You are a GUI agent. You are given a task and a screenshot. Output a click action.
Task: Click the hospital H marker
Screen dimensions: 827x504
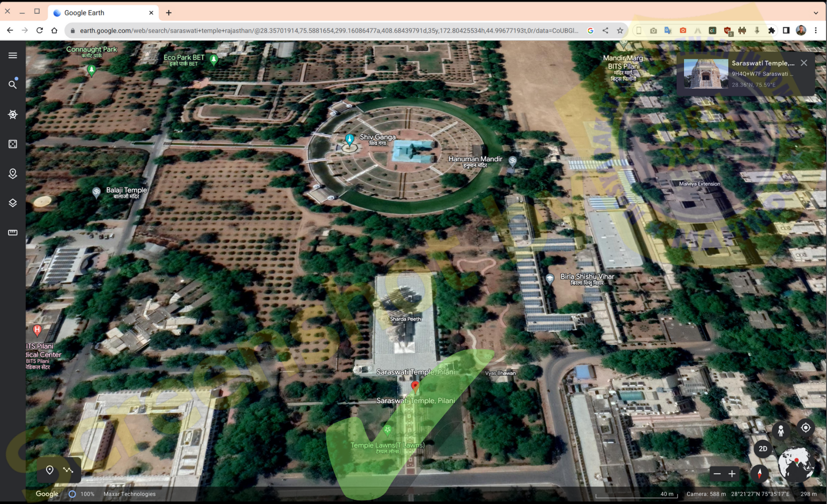pyautogui.click(x=37, y=330)
